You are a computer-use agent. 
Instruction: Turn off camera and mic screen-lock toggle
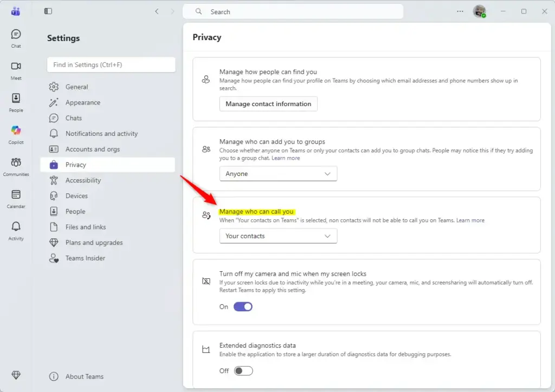243,306
